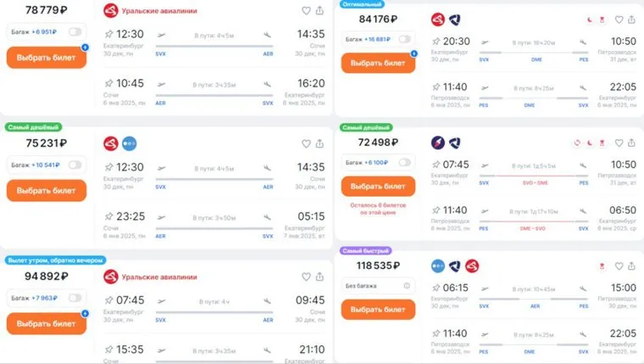Click share icon on the 75 231₽ ticket
The width and height of the screenshot is (644, 364).
pyautogui.click(x=319, y=143)
